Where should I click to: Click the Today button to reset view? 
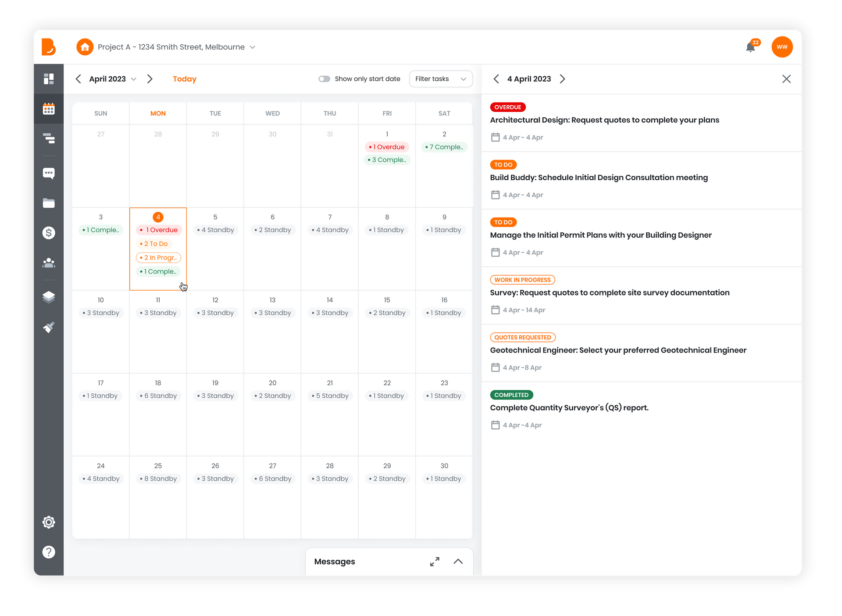(184, 78)
